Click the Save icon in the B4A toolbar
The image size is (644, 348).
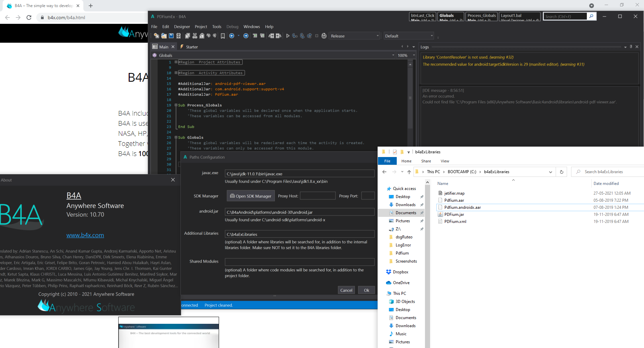(171, 36)
